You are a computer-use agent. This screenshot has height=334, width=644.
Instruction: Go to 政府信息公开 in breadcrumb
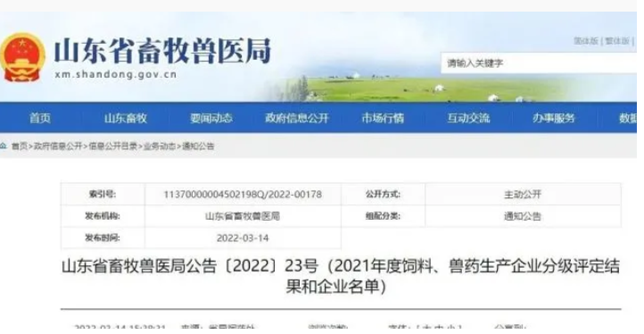point(58,146)
